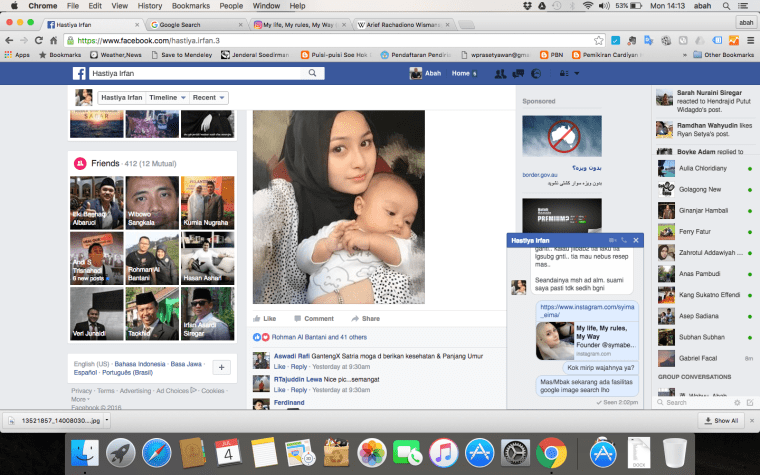Switch to My life, My rules tab
The image size is (760, 475).
[300, 25]
